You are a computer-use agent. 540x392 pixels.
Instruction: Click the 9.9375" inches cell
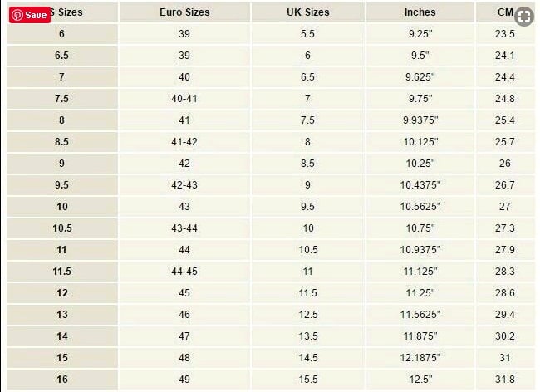(x=420, y=120)
